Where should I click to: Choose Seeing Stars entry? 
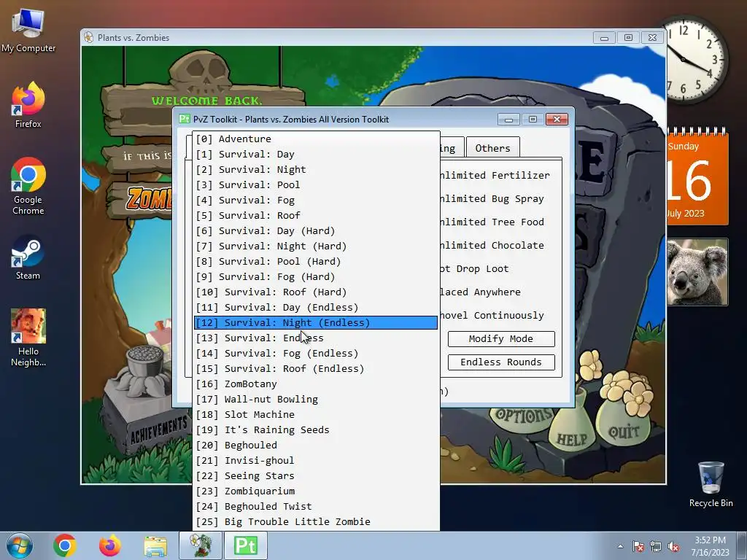(316, 475)
